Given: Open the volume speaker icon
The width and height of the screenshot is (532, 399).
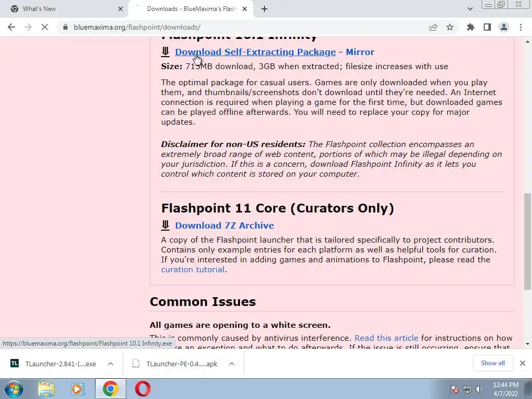Looking at the screenshot, I should (479, 389).
